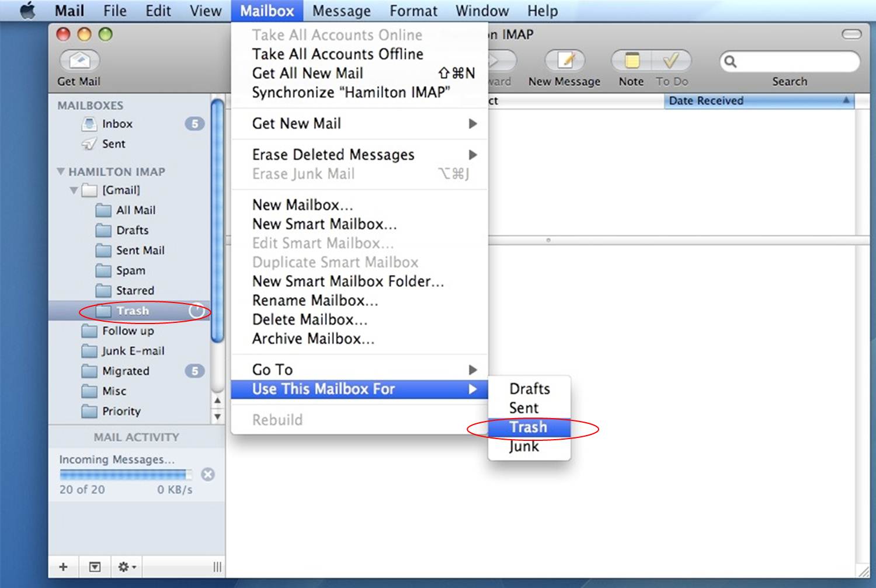
Task: Open the Edit menu
Action: click(x=158, y=11)
